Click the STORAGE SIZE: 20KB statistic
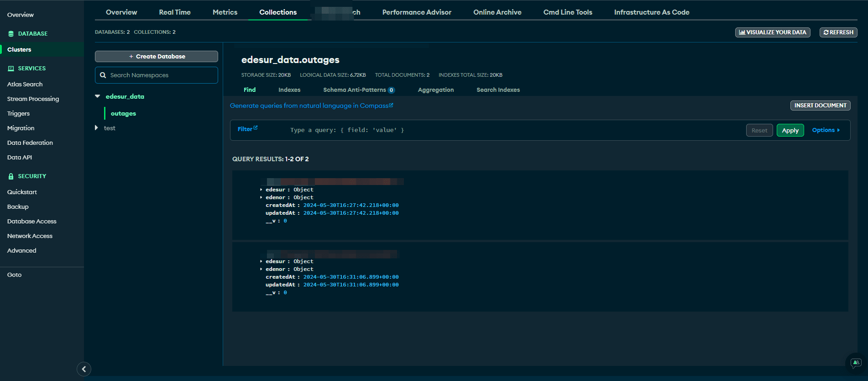Viewport: 868px width, 381px height. pyautogui.click(x=266, y=75)
